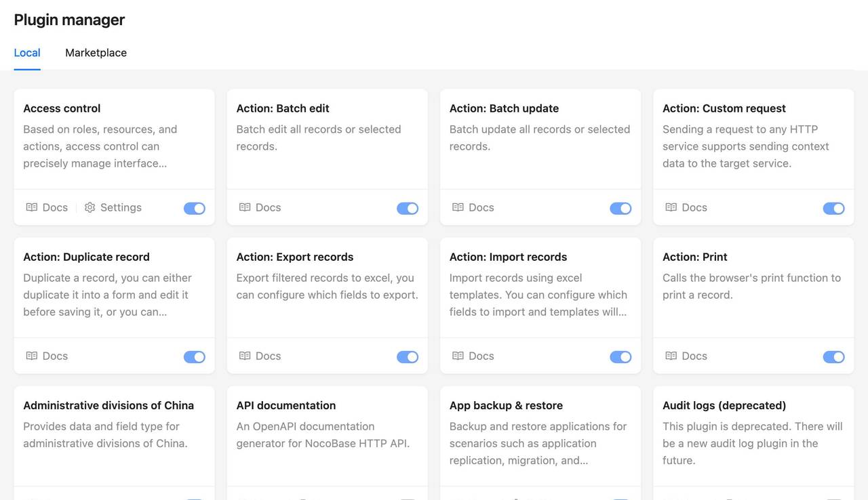This screenshot has height=500, width=868.
Task: Select the Local tab
Action: point(27,52)
